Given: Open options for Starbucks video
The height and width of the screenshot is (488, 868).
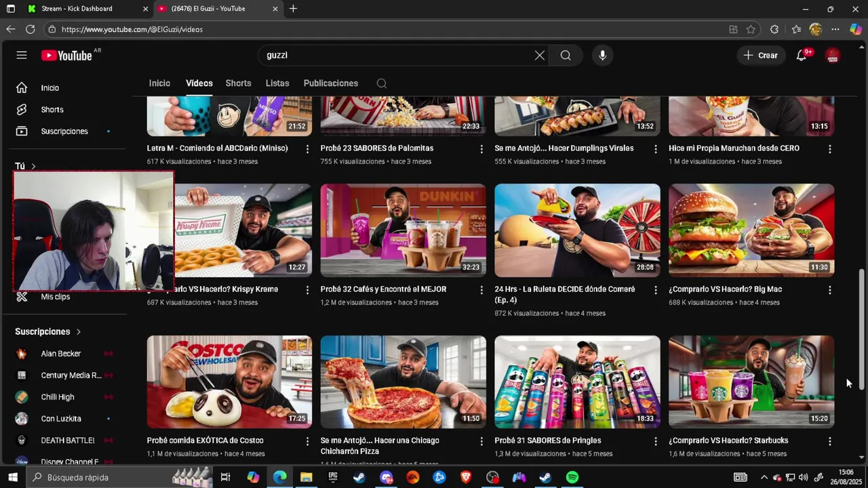Looking at the screenshot, I should click(x=829, y=441).
